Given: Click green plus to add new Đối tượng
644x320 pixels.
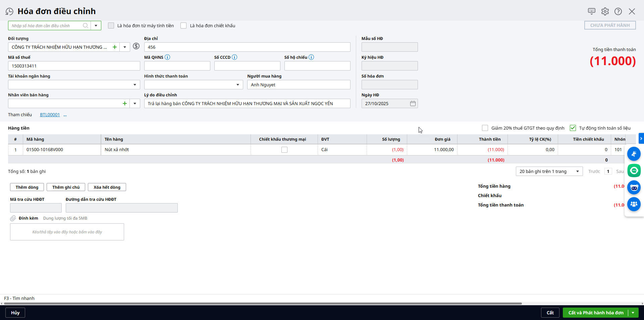Looking at the screenshot, I should pyautogui.click(x=115, y=47).
